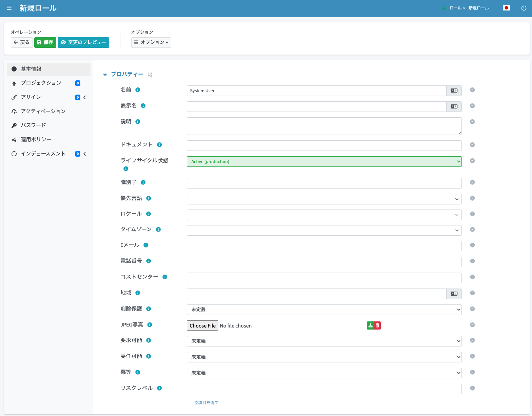Click minus icon on ライフサイクル状態 row

pyautogui.click(x=472, y=161)
